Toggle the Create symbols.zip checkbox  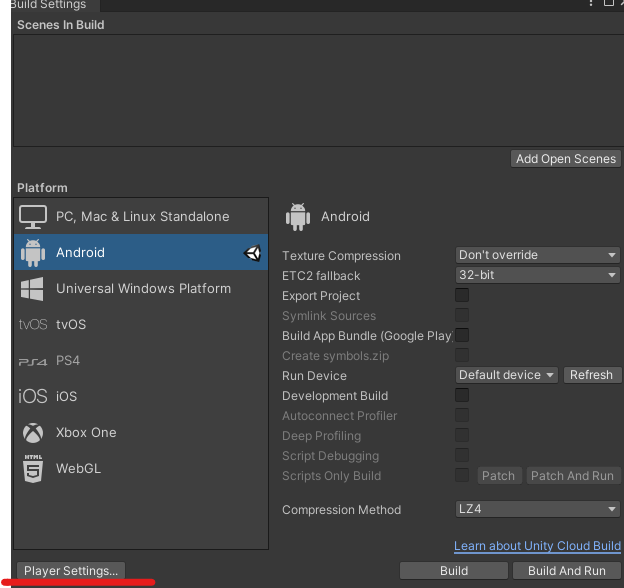point(462,355)
